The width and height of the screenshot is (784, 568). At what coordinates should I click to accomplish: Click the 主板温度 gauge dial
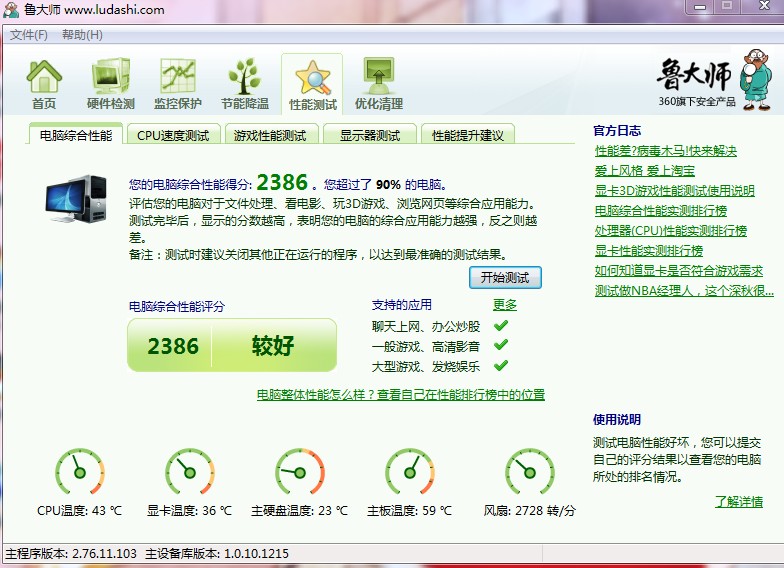point(410,472)
